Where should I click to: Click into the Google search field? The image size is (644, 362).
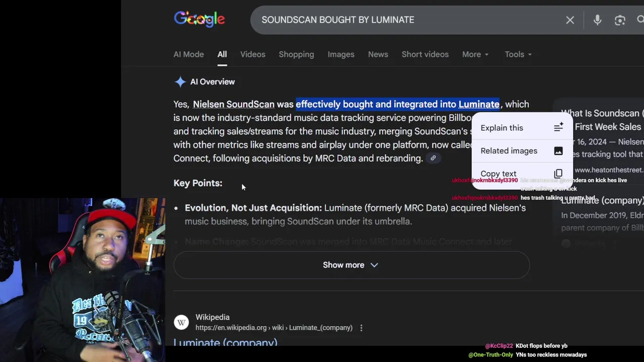click(403, 20)
